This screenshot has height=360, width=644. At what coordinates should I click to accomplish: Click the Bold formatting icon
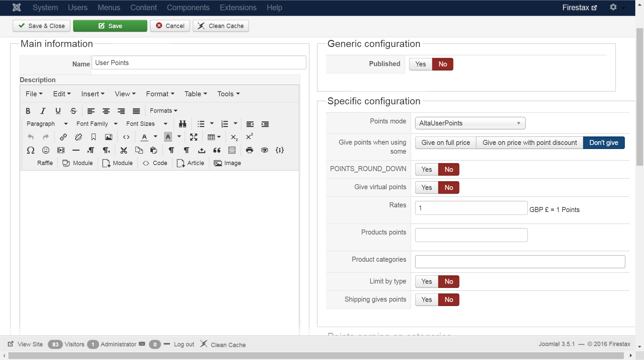28,111
